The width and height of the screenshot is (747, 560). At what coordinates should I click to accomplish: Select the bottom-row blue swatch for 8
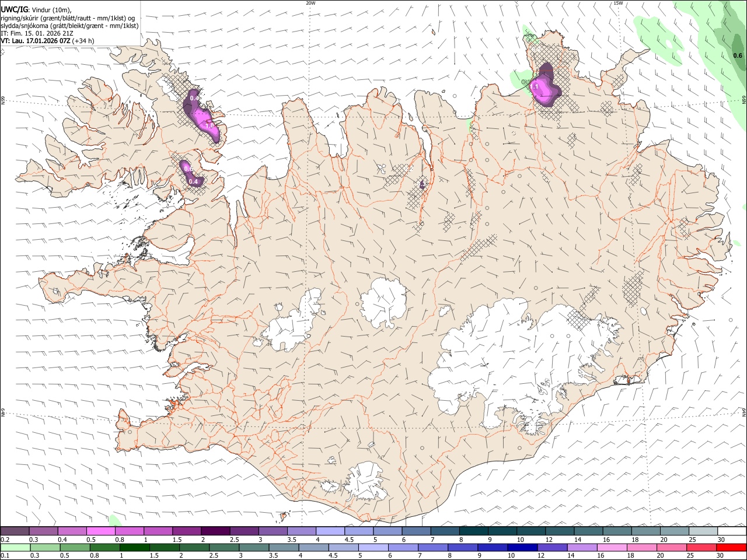pos(463,548)
